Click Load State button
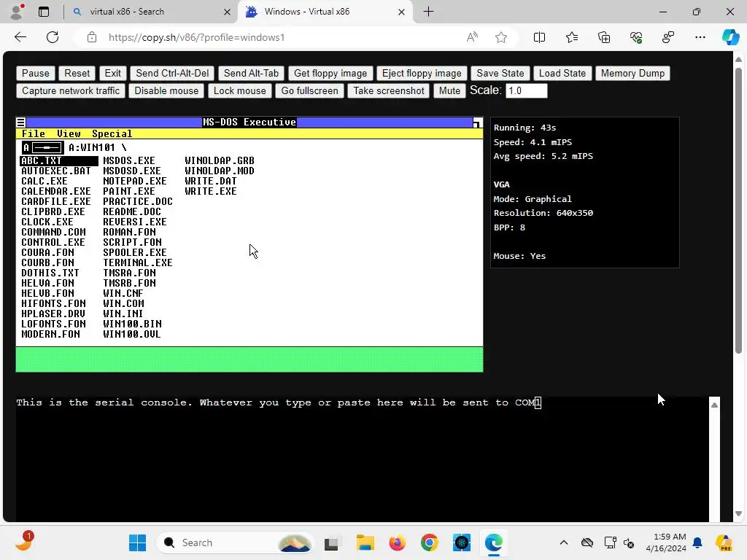This screenshot has height=560, width=747. pos(562,74)
